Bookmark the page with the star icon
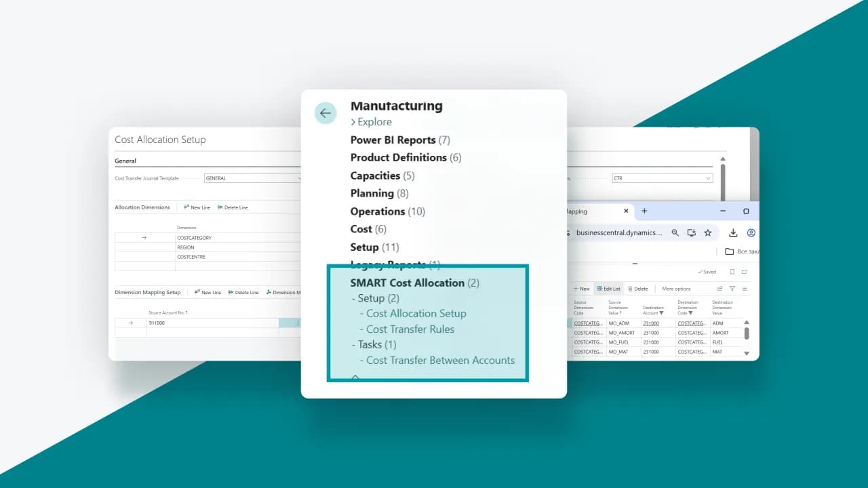The width and height of the screenshot is (868, 488). 708,232
